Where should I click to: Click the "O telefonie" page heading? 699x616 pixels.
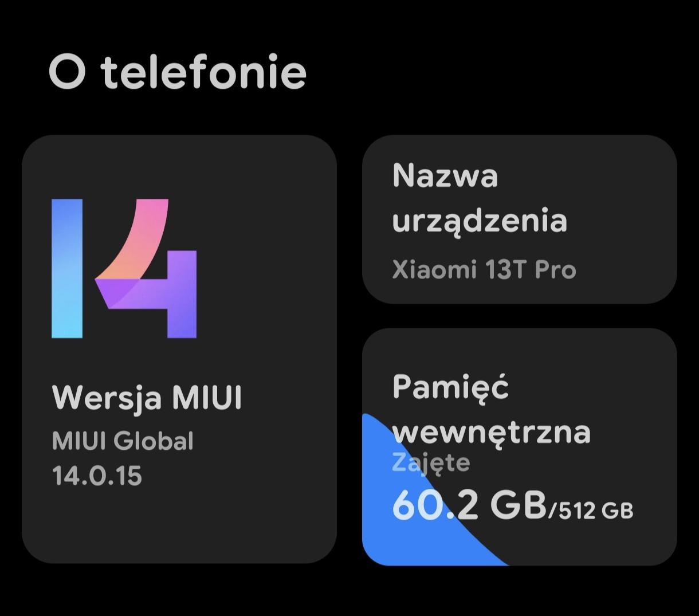click(178, 73)
